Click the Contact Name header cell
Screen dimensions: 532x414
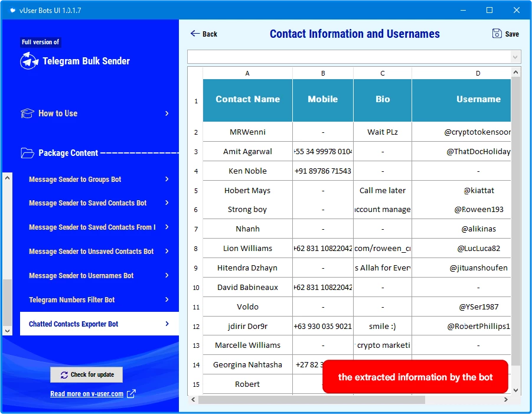coord(247,100)
